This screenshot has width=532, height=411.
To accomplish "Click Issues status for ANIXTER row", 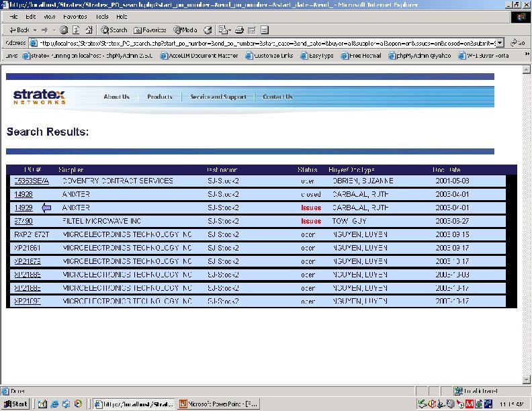I will [311, 208].
